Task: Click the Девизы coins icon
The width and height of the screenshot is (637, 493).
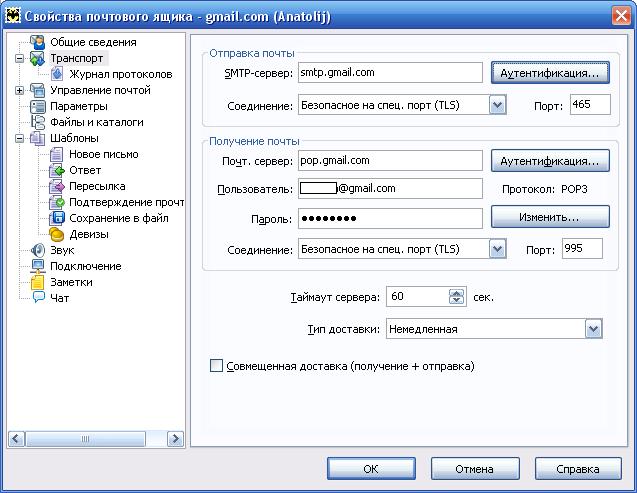Action: coord(56,234)
